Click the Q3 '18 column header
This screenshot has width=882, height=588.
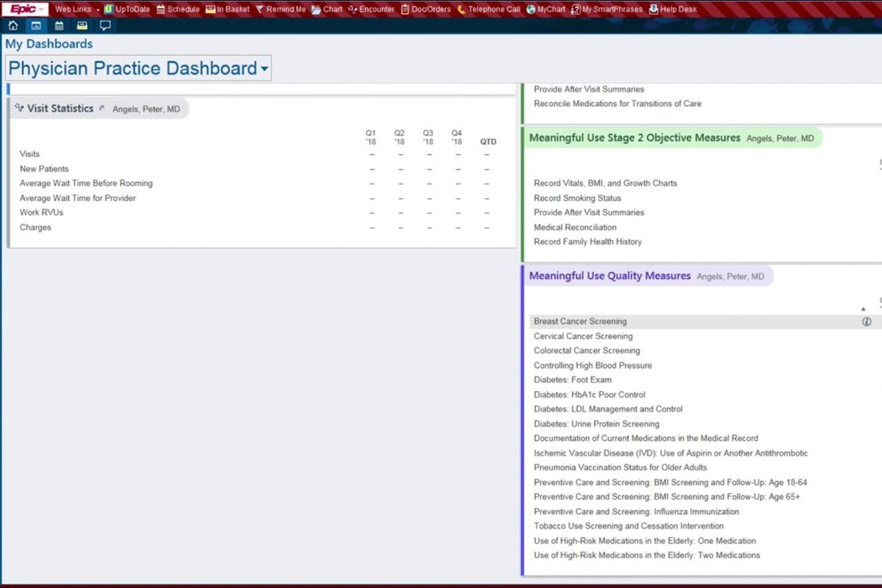pyautogui.click(x=428, y=137)
